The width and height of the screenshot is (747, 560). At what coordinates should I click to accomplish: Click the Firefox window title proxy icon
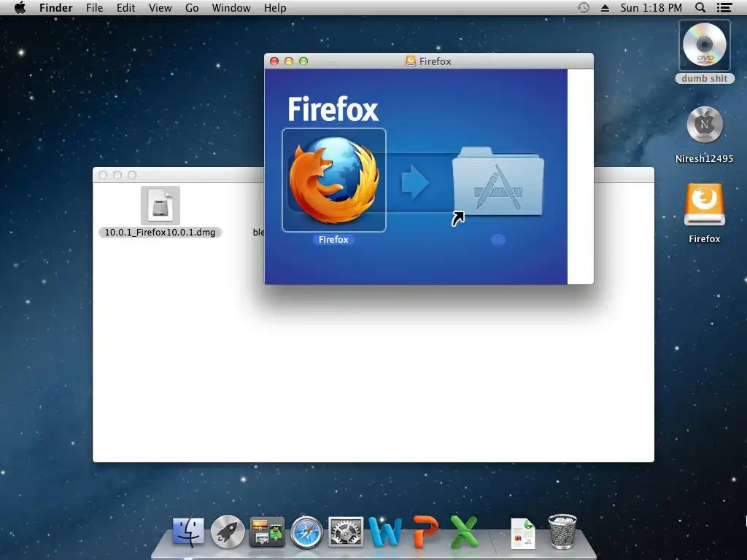[x=410, y=61]
